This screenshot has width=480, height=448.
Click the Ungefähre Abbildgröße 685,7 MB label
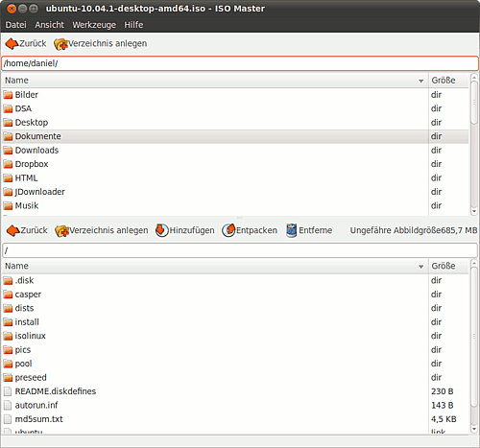point(414,230)
